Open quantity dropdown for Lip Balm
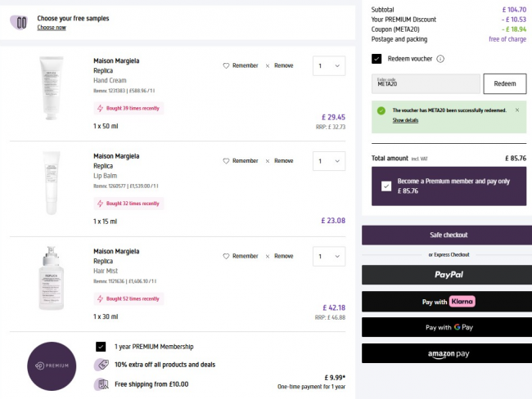Viewport: 532px width, 399px height. (x=329, y=161)
